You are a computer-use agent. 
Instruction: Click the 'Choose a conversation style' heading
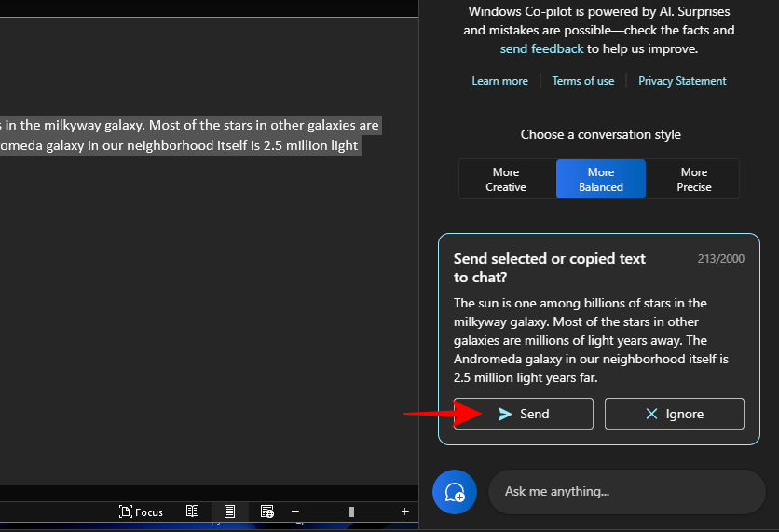point(601,134)
